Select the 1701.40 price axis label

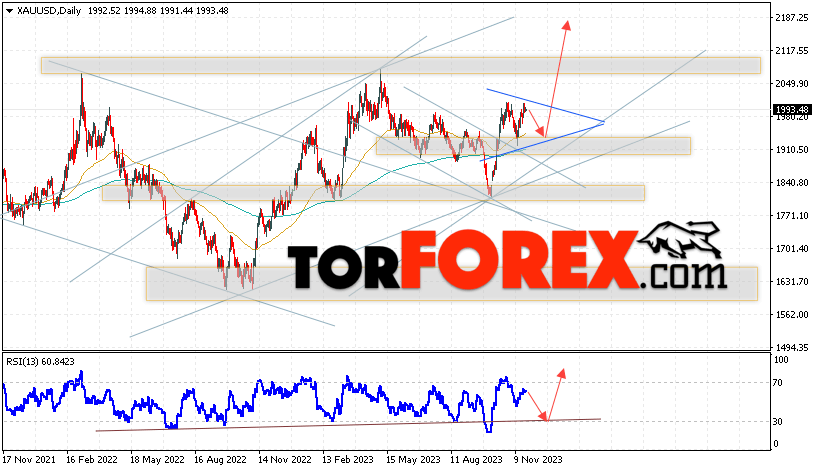pos(792,249)
